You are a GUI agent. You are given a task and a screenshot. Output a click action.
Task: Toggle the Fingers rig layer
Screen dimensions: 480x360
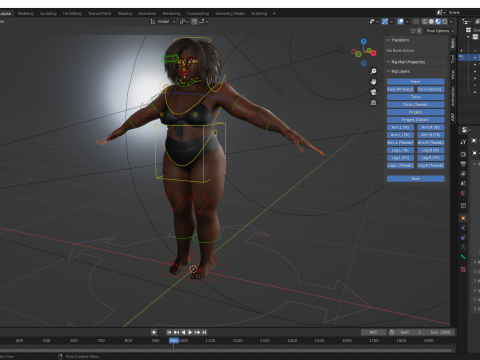click(x=415, y=112)
